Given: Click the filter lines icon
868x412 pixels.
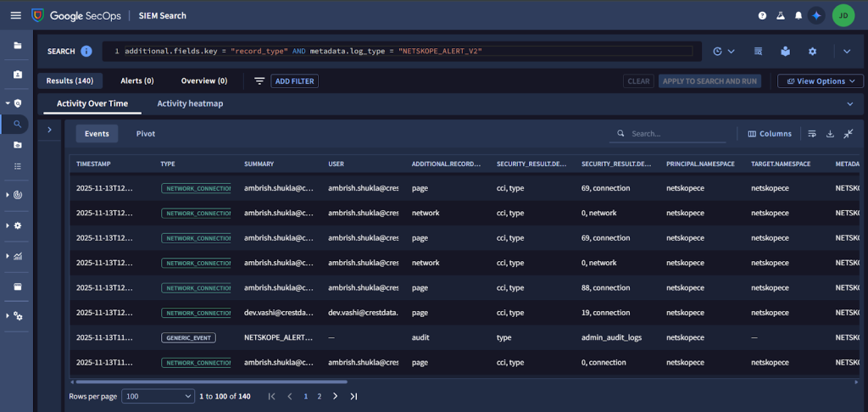Looking at the screenshot, I should [x=259, y=81].
